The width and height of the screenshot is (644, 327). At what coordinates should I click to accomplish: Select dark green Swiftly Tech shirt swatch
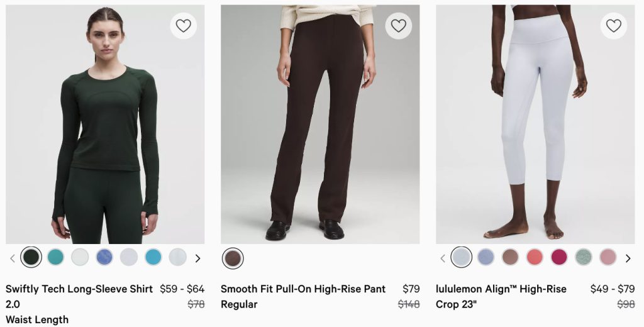click(x=31, y=257)
